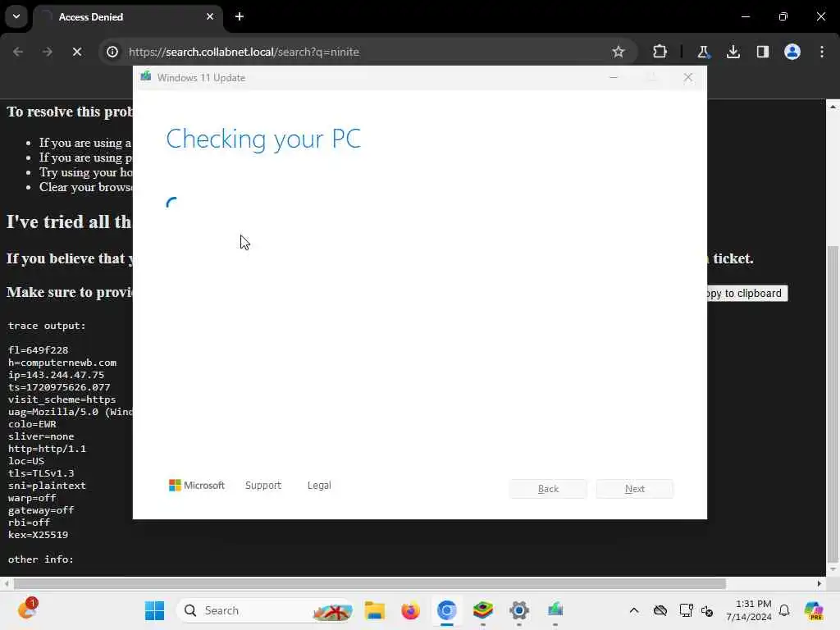Screen dimensions: 840x630
Task: Click the 'h=computernewb.com' trace line
Action: coord(62,362)
